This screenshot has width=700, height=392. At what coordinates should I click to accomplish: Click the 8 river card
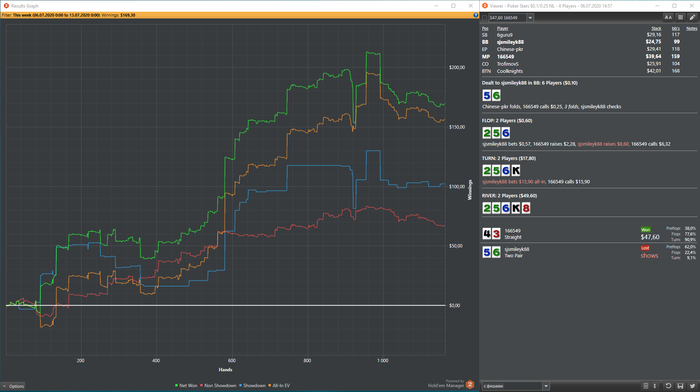[x=526, y=208]
